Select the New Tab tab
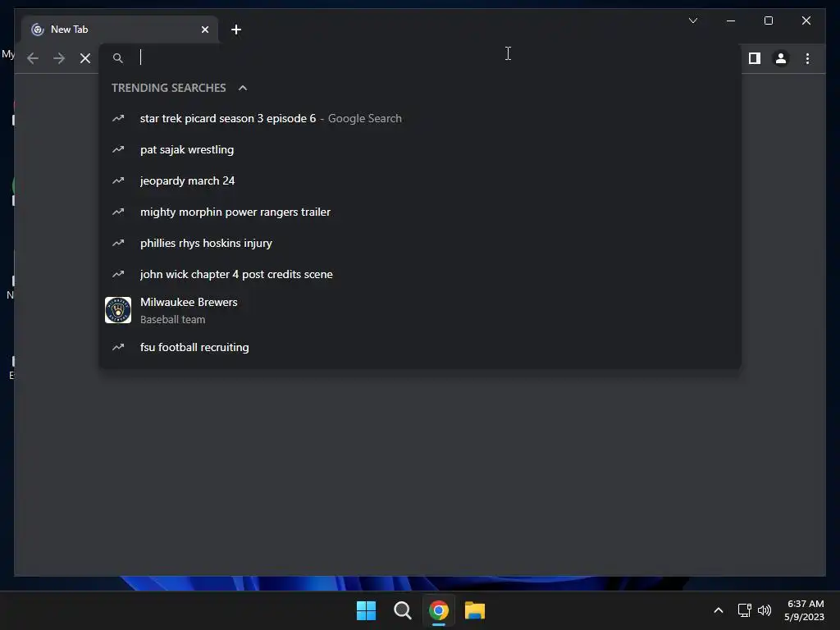Viewport: 840px width, 630px height. (120, 30)
